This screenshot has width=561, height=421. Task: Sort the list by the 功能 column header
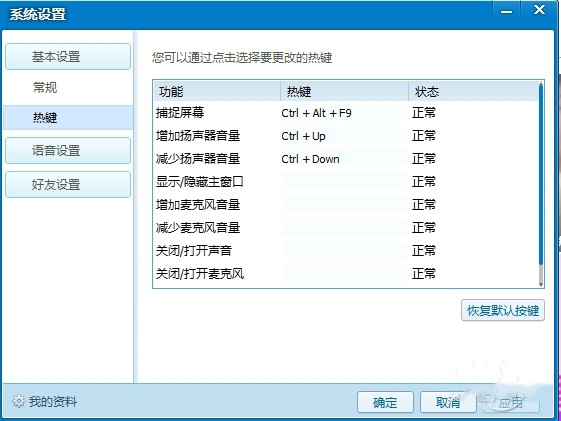[x=217, y=92]
